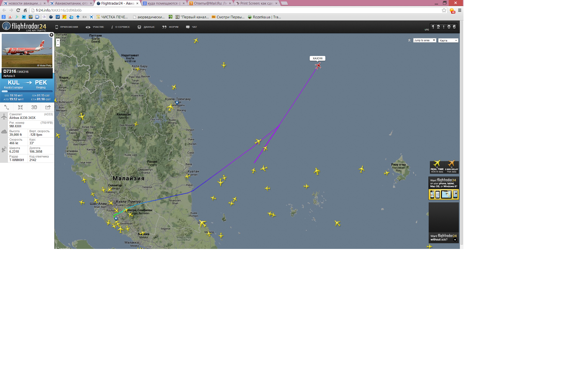
Task: Click the flight progress bar KUL to PEK
Action: 27,91
